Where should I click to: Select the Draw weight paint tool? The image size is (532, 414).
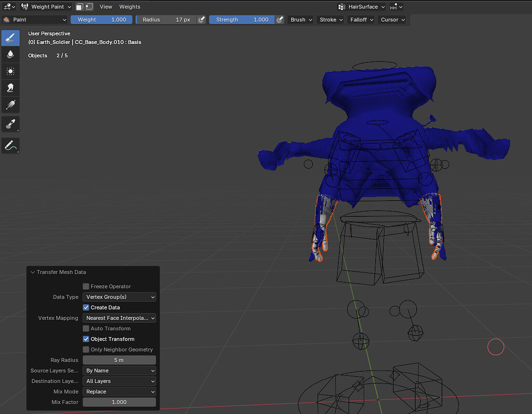pyautogui.click(x=10, y=37)
